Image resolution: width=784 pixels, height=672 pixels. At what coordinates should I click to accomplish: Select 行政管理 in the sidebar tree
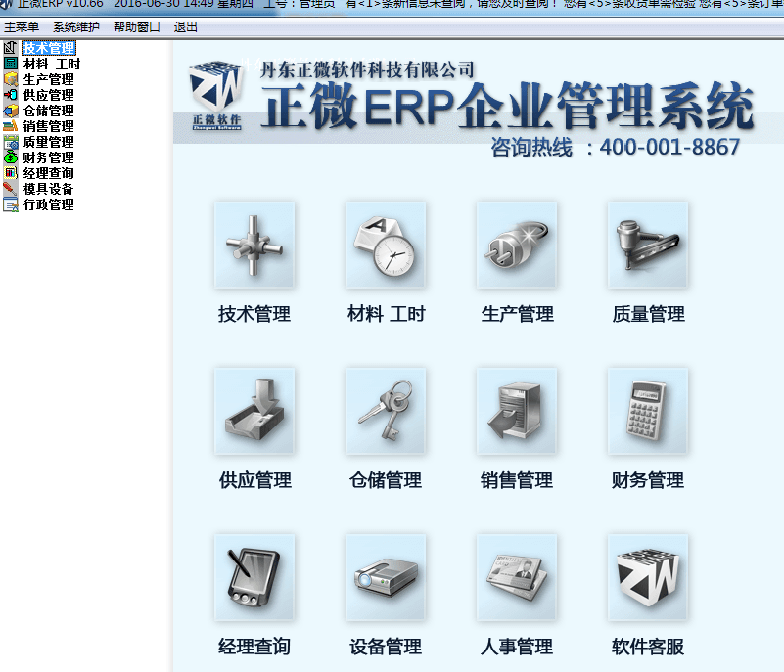(x=49, y=204)
